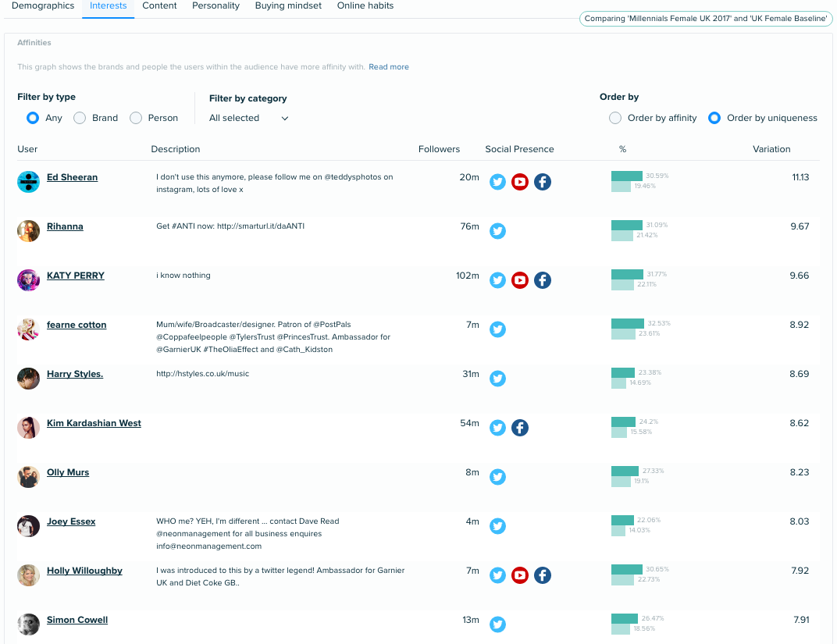837x644 pixels.
Task: Open the Holly Willoughby user link
Action: pos(84,571)
